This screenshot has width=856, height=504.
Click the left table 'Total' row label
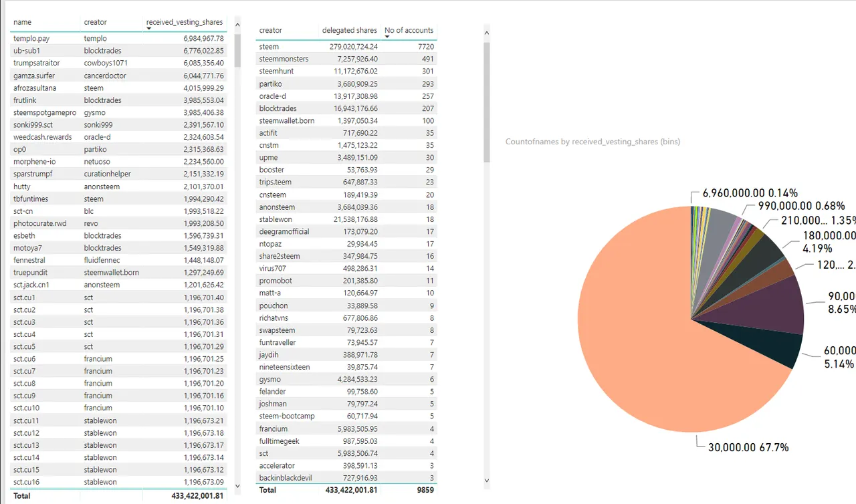(x=22, y=496)
